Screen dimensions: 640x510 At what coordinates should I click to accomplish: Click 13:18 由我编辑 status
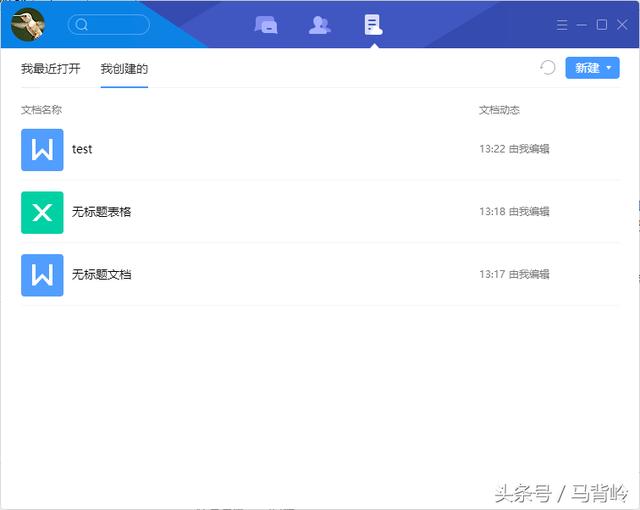514,211
